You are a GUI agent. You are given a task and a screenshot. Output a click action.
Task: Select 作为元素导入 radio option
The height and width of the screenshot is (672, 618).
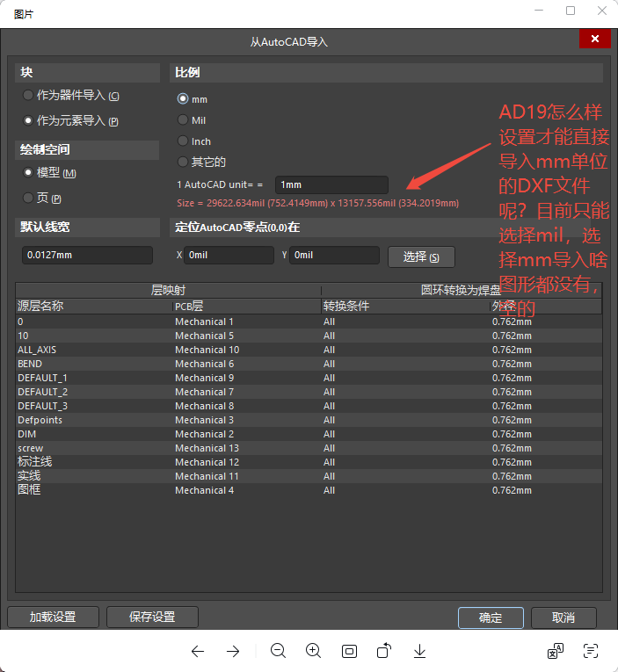[x=28, y=121]
